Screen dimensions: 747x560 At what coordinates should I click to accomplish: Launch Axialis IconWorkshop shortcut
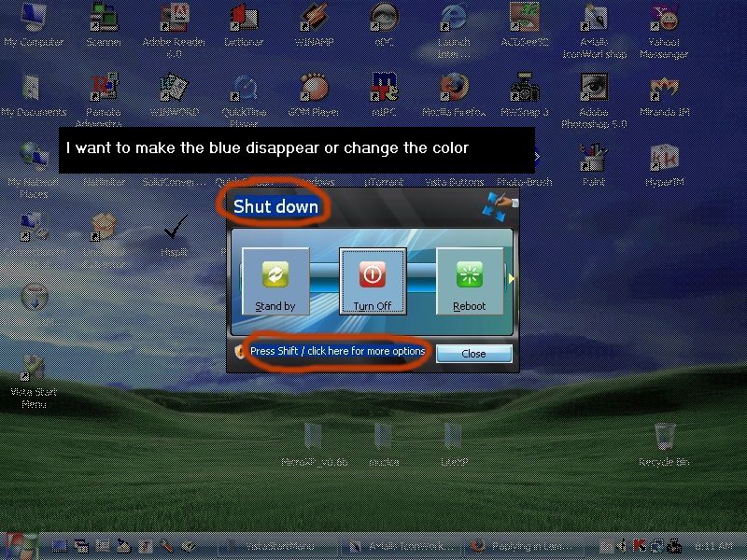(x=594, y=30)
